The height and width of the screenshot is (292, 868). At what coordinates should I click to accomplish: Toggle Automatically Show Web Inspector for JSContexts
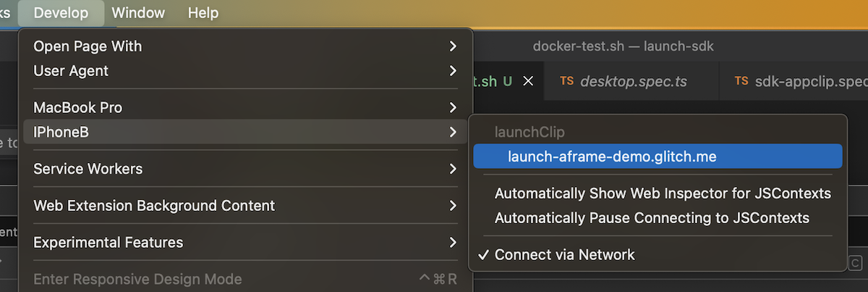coord(658,193)
